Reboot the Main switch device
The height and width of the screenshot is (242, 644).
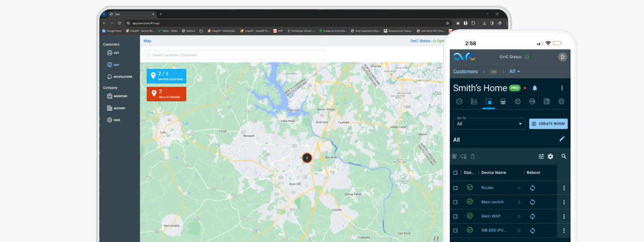click(x=532, y=202)
